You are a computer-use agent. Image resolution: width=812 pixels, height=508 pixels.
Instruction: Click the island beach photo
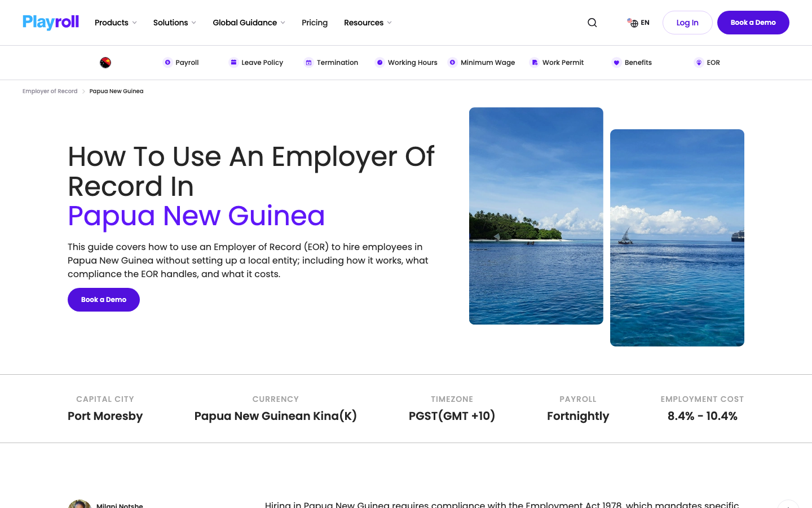pyautogui.click(x=536, y=216)
